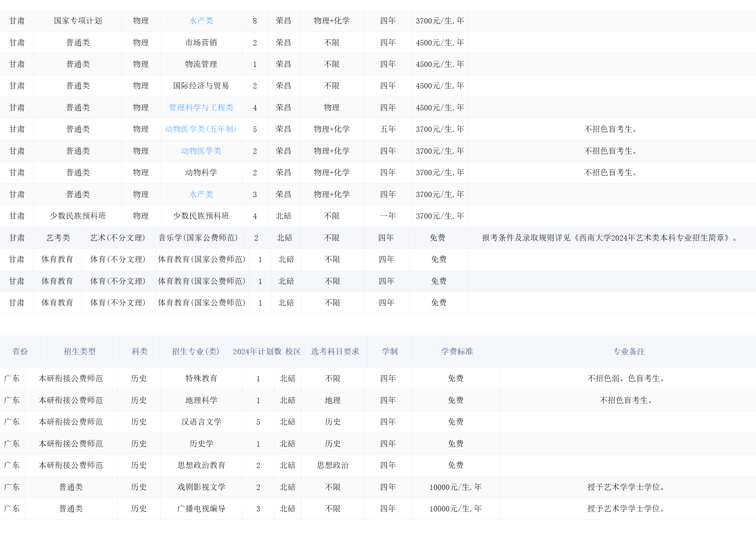Image resolution: width=756 pixels, height=534 pixels.
Task: Click the 专业备注 column header
Action: 629,352
